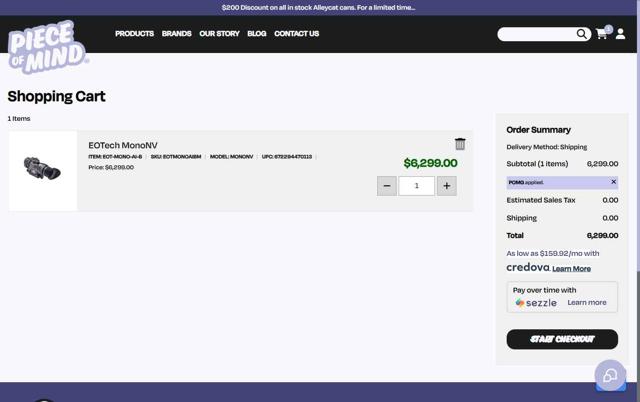The height and width of the screenshot is (402, 640).
Task: Click the Total amount 6,299.00
Action: (x=602, y=235)
